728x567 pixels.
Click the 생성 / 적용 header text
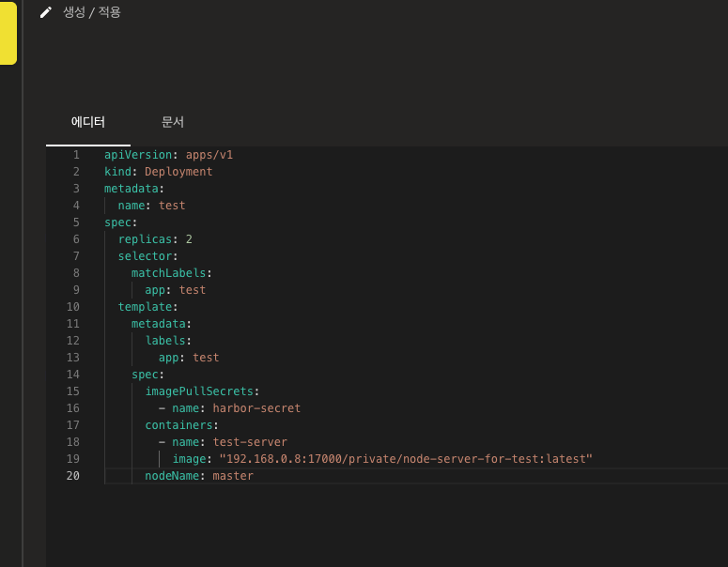coord(92,13)
